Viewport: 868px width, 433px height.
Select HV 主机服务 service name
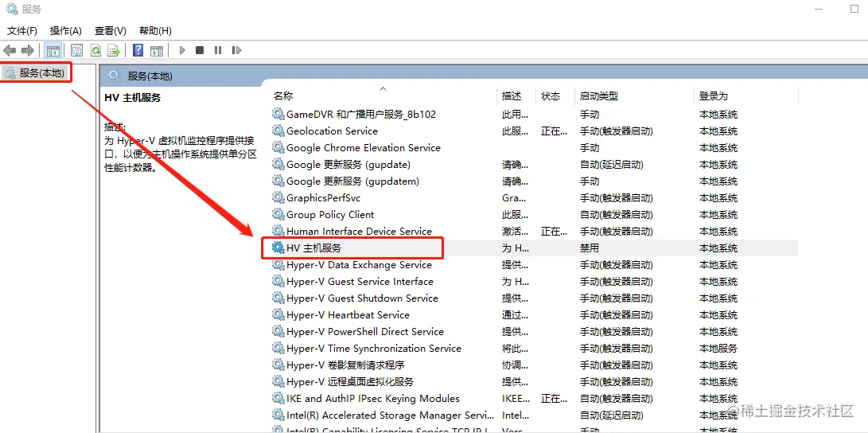tap(314, 248)
